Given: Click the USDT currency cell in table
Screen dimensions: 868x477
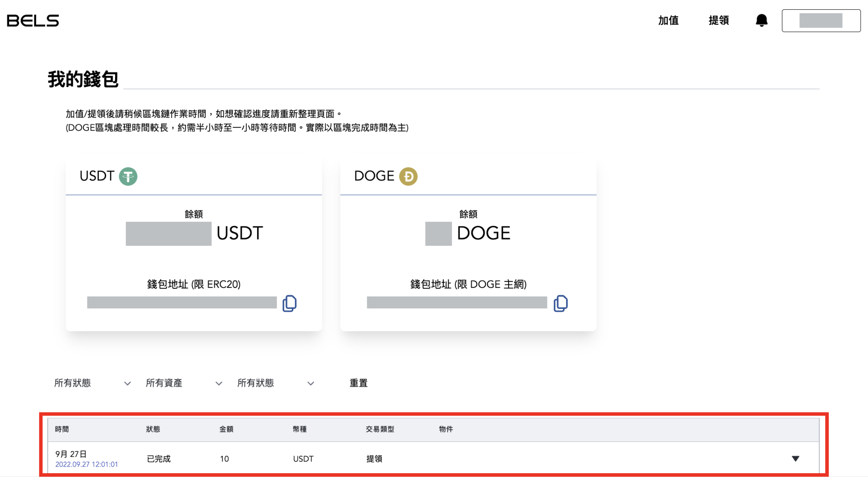Looking at the screenshot, I should tap(303, 459).
